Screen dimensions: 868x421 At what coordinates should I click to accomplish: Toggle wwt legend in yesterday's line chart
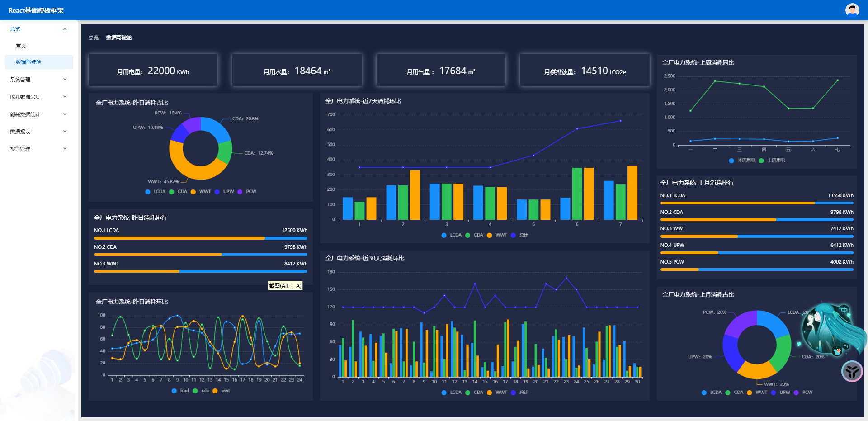tap(221, 391)
